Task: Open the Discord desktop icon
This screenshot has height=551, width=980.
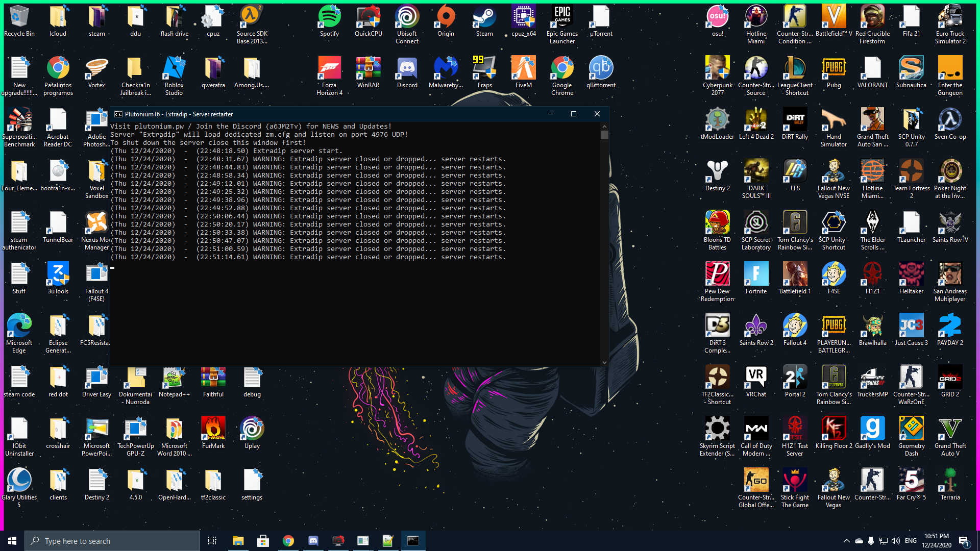Action: click(x=407, y=73)
